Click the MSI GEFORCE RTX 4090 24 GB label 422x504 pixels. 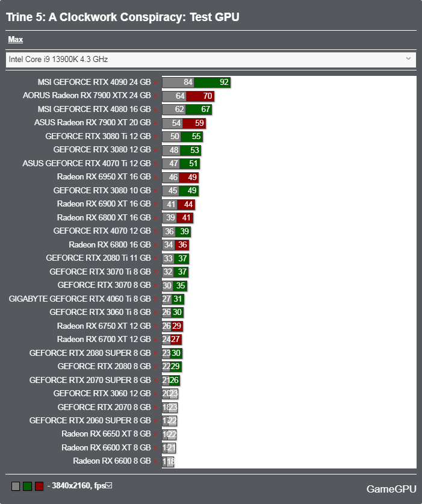pyautogui.click(x=94, y=82)
